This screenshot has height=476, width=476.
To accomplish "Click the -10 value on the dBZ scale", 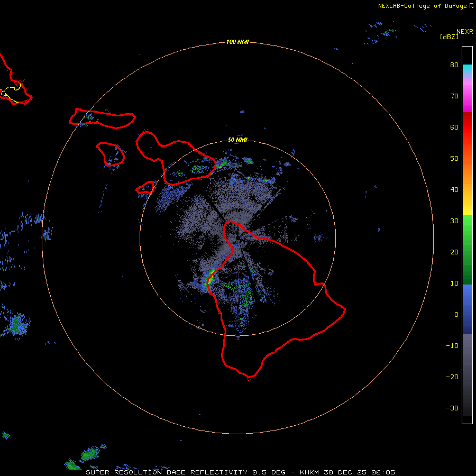I will coord(452,346).
